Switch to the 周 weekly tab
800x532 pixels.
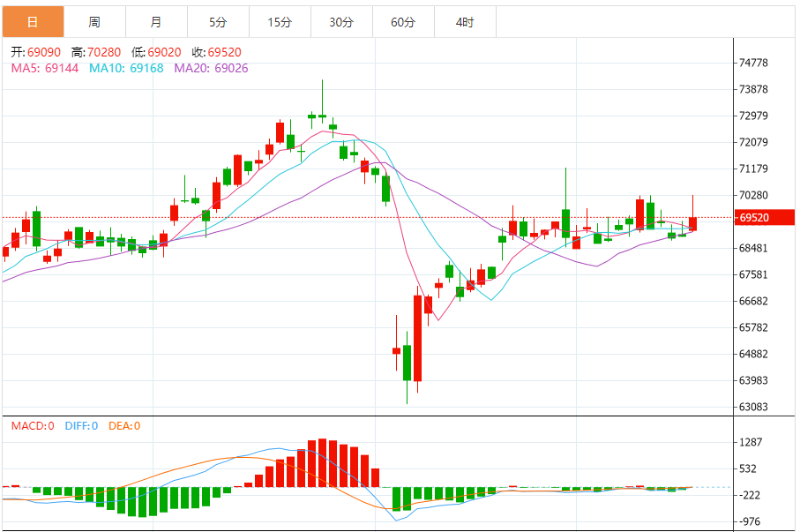[94, 22]
